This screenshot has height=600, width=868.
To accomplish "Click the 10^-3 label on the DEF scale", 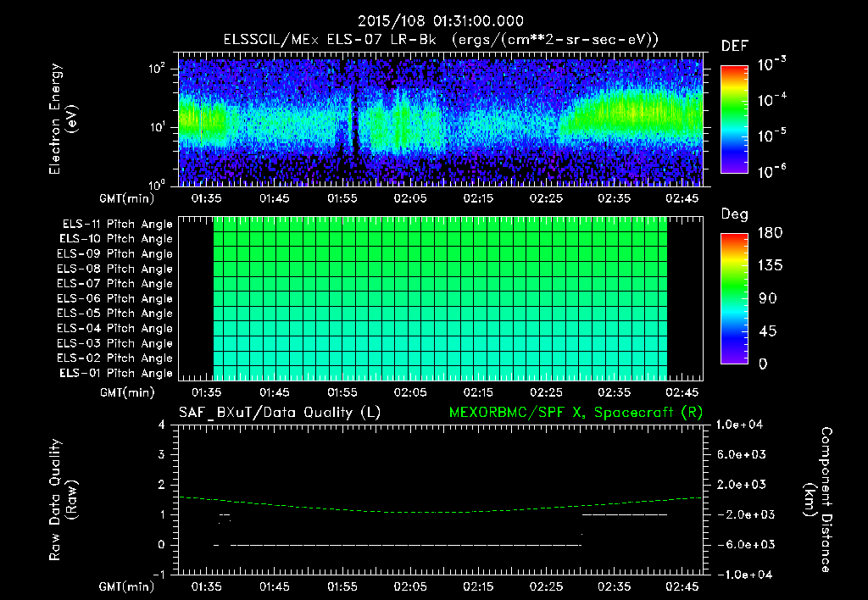I will (x=771, y=64).
